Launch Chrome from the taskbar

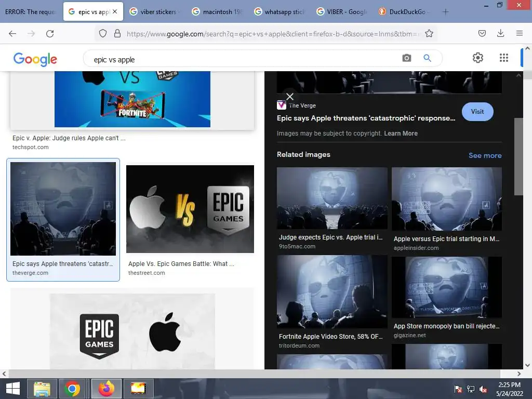[x=72, y=389]
